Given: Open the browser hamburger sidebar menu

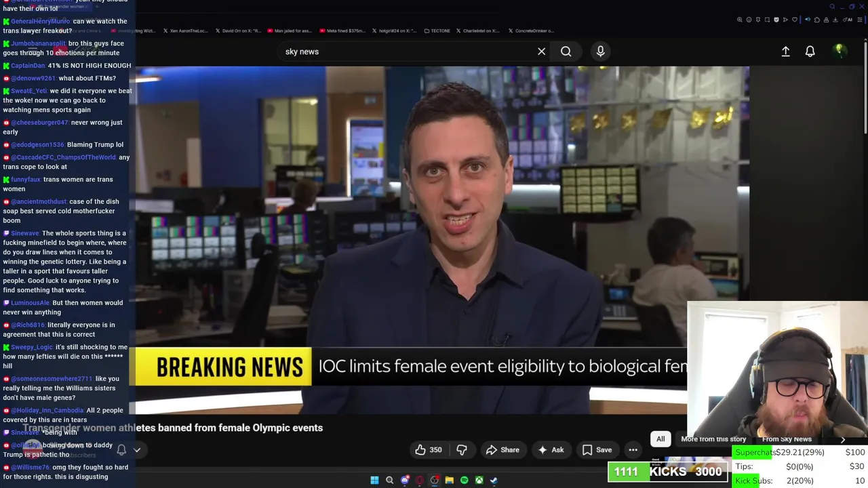Looking at the screenshot, I should tap(861, 20).
